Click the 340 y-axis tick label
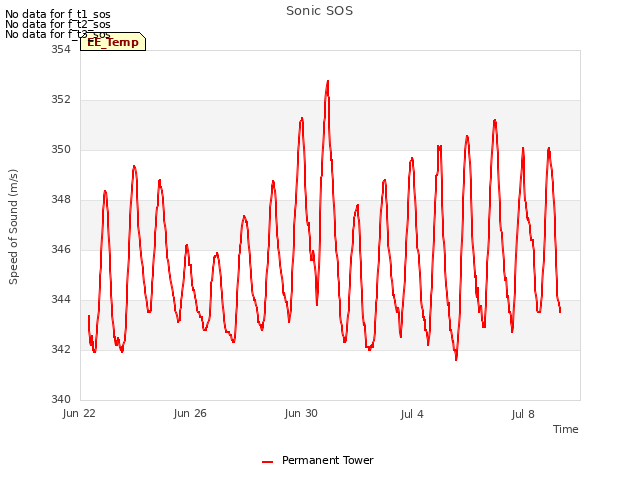 (61, 399)
